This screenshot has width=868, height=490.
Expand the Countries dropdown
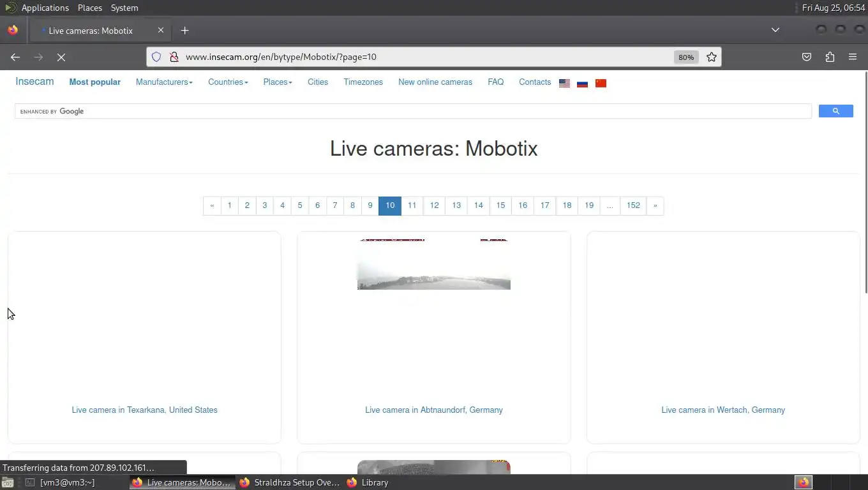coord(228,82)
